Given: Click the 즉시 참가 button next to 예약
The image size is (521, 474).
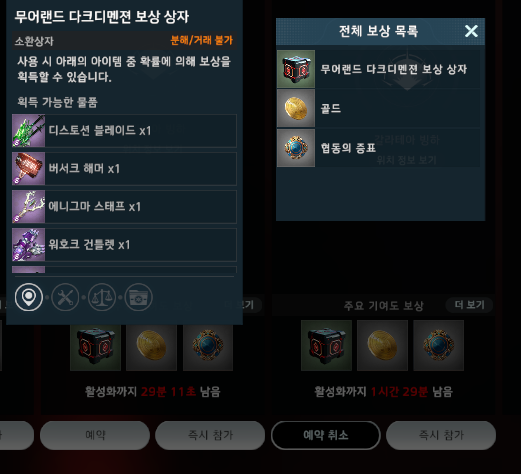Looking at the screenshot, I should pos(210,435).
